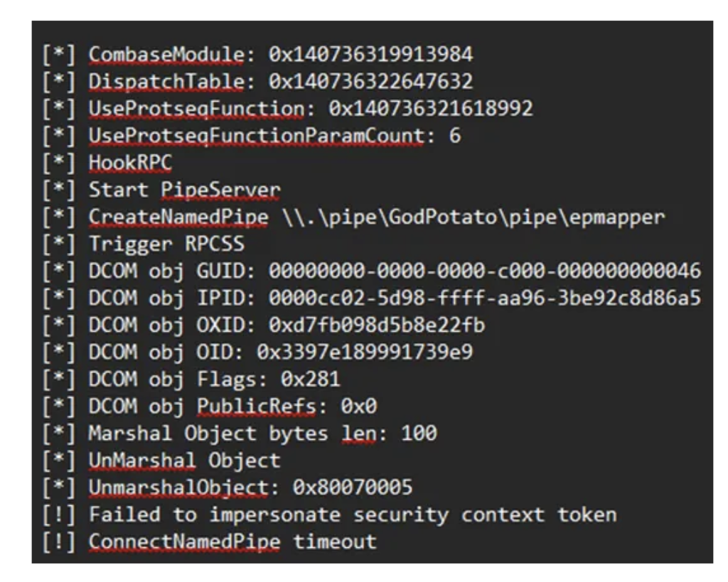Click the Start PipeServer line
The image size is (728, 582).
[184, 190]
